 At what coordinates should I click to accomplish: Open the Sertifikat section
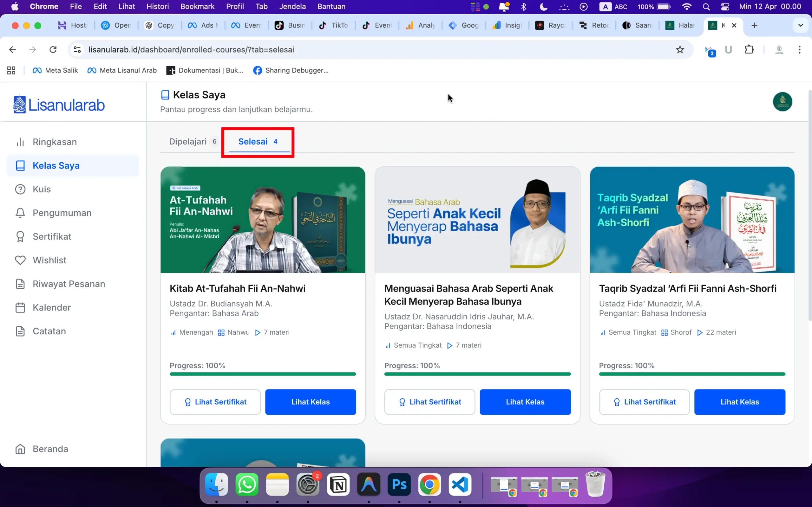click(51, 236)
